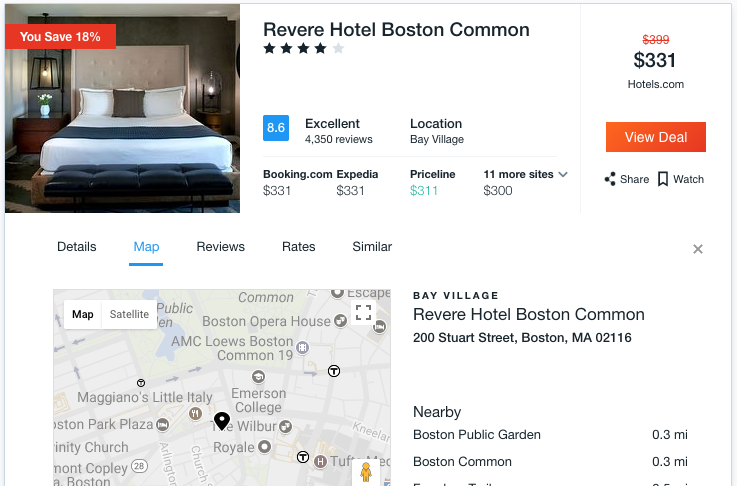737x486 pixels.
Task: Click the Street View pegman icon
Action: (x=366, y=472)
